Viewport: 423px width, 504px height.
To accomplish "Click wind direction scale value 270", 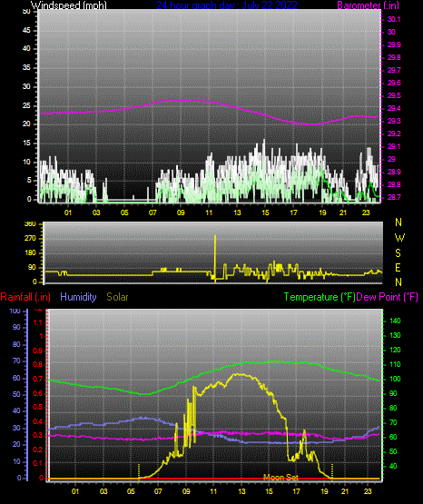I will click(x=31, y=239).
